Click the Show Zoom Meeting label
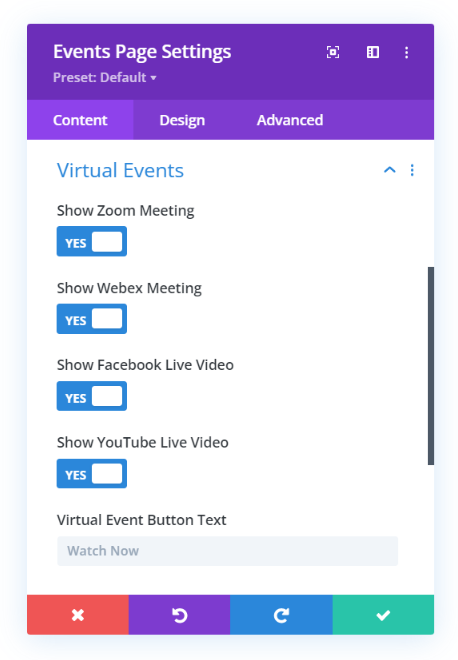 [125, 210]
